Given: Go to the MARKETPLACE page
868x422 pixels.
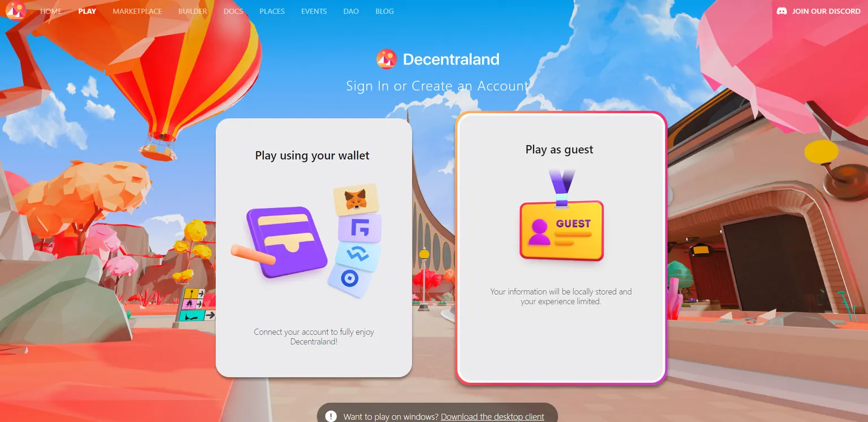Looking at the screenshot, I should pos(137,11).
